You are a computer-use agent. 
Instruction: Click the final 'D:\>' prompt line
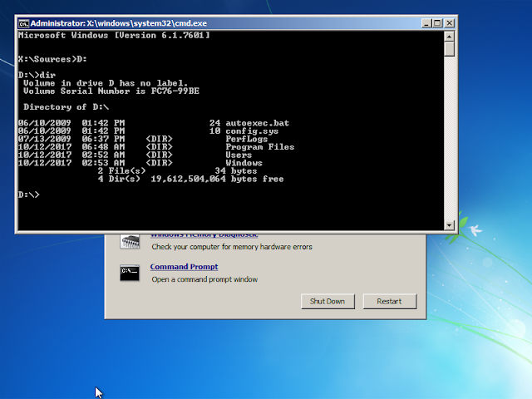[x=29, y=195]
